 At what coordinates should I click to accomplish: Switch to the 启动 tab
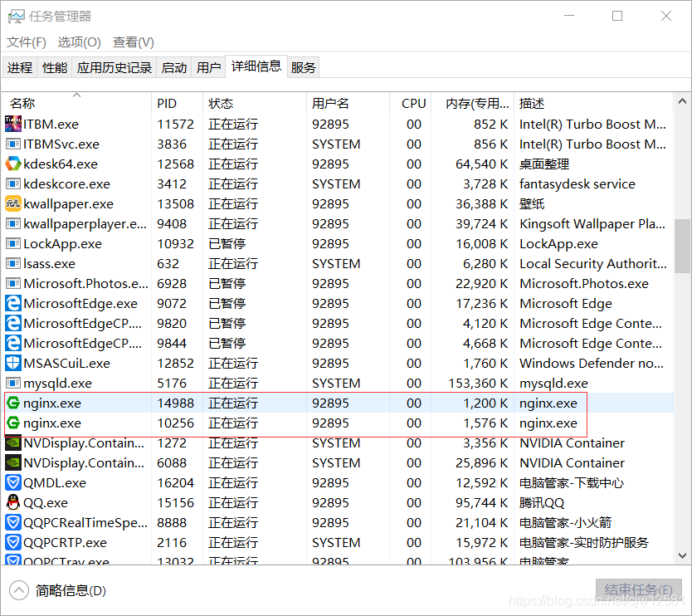(174, 67)
